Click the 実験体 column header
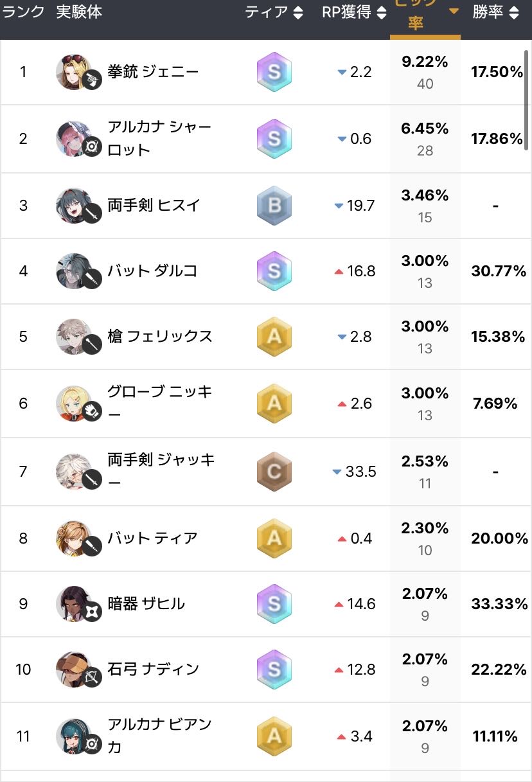Image resolution: width=532 pixels, height=782 pixels. click(x=79, y=12)
